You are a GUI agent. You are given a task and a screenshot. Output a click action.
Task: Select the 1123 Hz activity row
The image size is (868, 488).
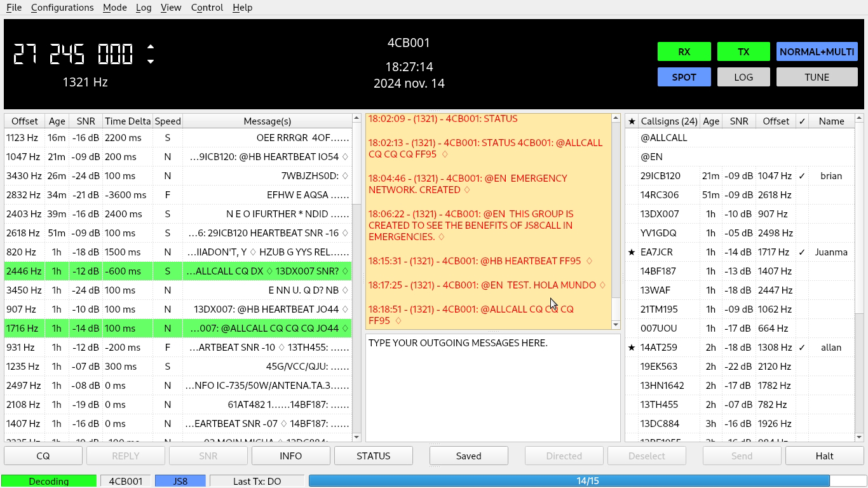(178, 138)
